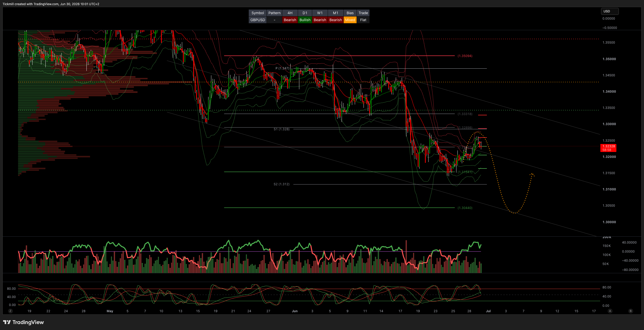Click the -80.00000 oscillator scale label
Image resolution: width=644 pixels, height=330 pixels.
[x=630, y=270]
